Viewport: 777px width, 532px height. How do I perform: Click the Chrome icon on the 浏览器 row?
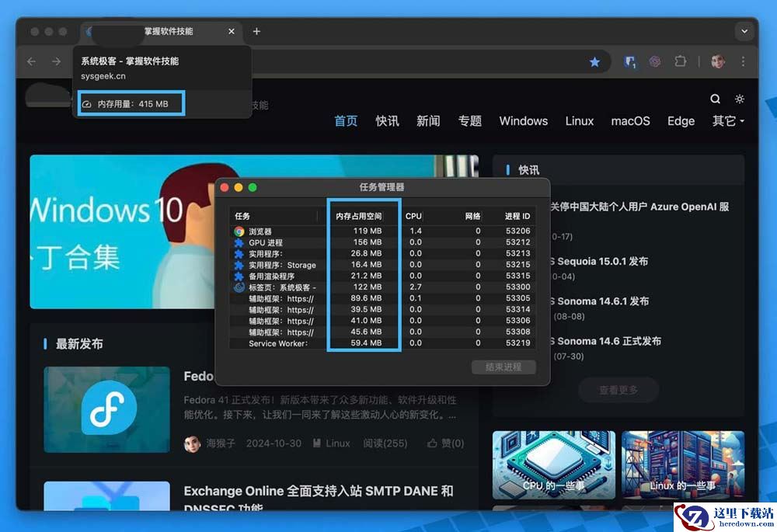239,231
